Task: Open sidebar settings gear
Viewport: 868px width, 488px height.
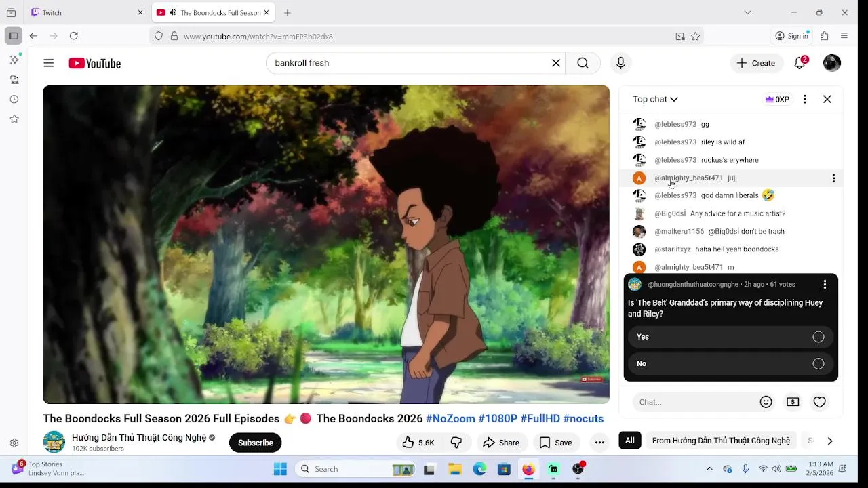Action: point(14,443)
